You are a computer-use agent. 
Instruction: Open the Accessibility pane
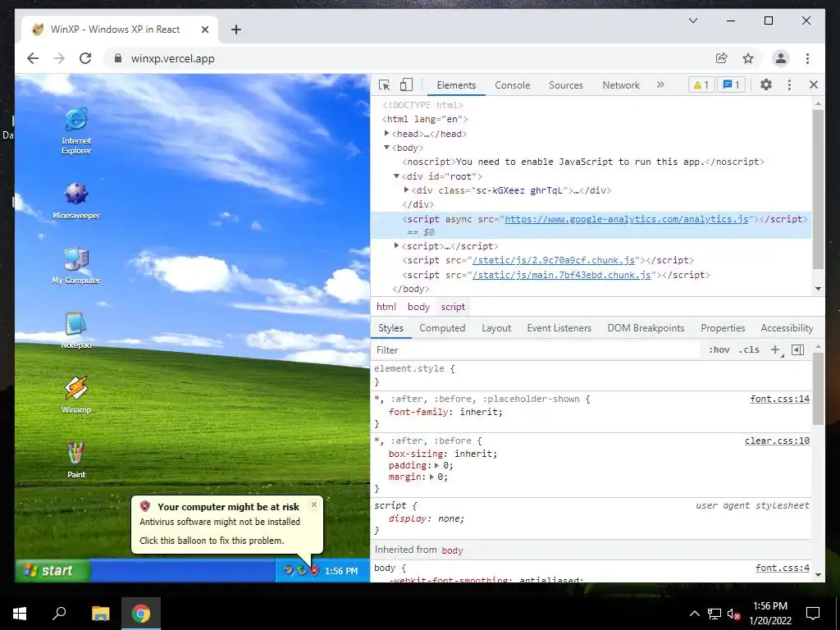click(787, 328)
